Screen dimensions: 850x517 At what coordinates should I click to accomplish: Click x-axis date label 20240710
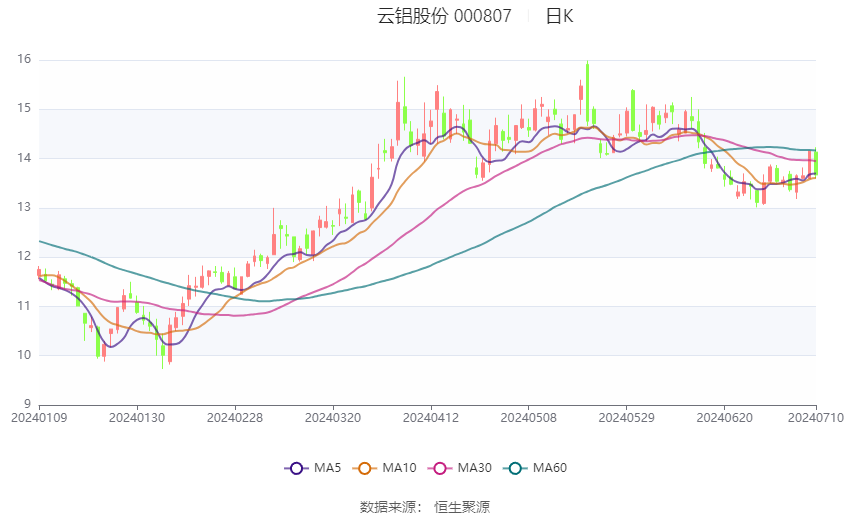point(816,418)
